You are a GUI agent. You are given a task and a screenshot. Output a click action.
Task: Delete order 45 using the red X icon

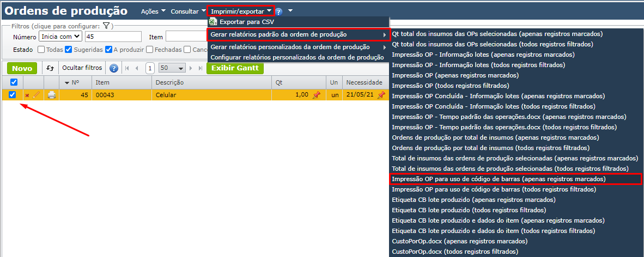tap(27, 95)
